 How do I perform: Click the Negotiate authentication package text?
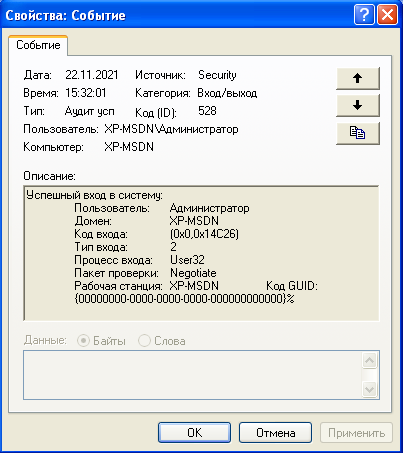[x=193, y=273]
